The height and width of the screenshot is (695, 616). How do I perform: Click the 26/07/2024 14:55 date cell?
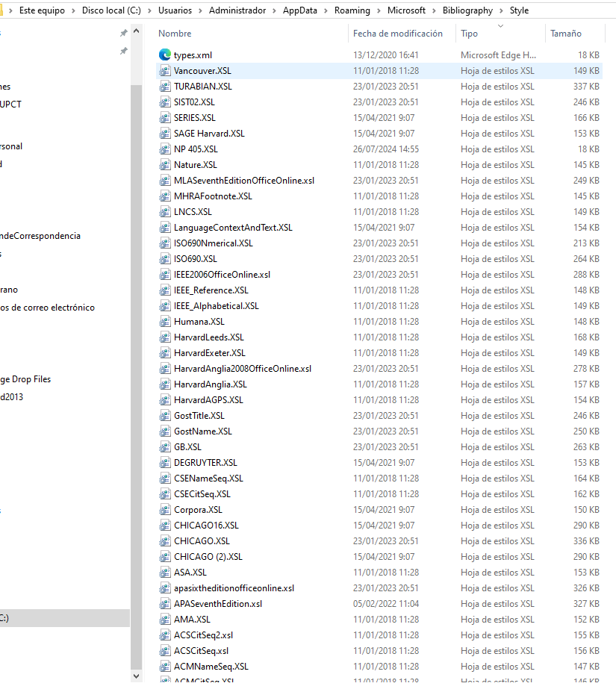386,149
